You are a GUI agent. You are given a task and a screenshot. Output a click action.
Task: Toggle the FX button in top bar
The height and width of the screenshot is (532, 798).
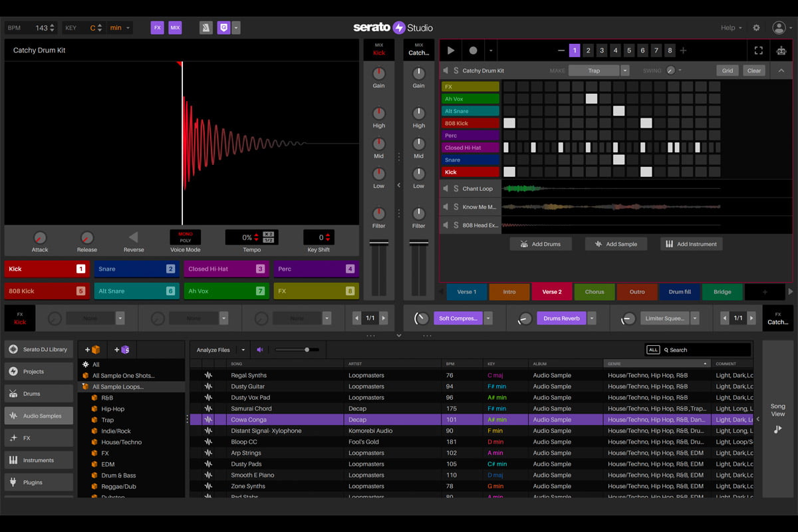click(x=157, y=28)
